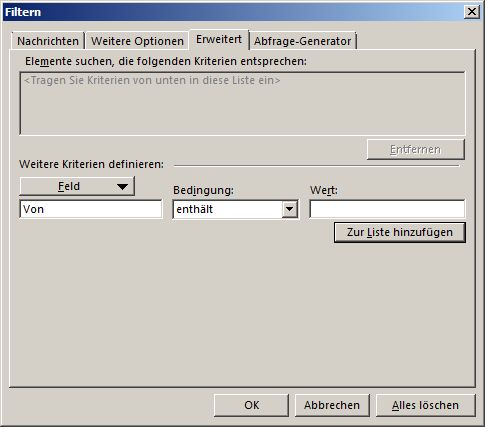Focus the Wert text input

[387, 209]
